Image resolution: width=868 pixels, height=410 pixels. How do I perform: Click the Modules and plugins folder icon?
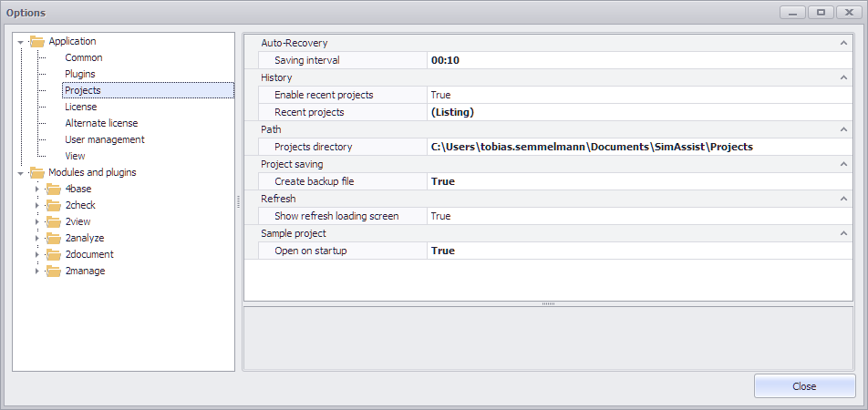(x=36, y=173)
